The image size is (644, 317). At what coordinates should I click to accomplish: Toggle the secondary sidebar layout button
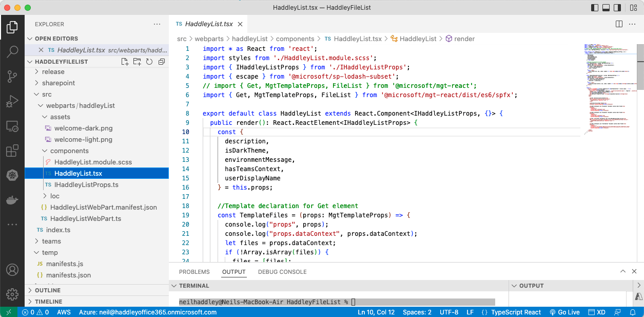point(617,8)
